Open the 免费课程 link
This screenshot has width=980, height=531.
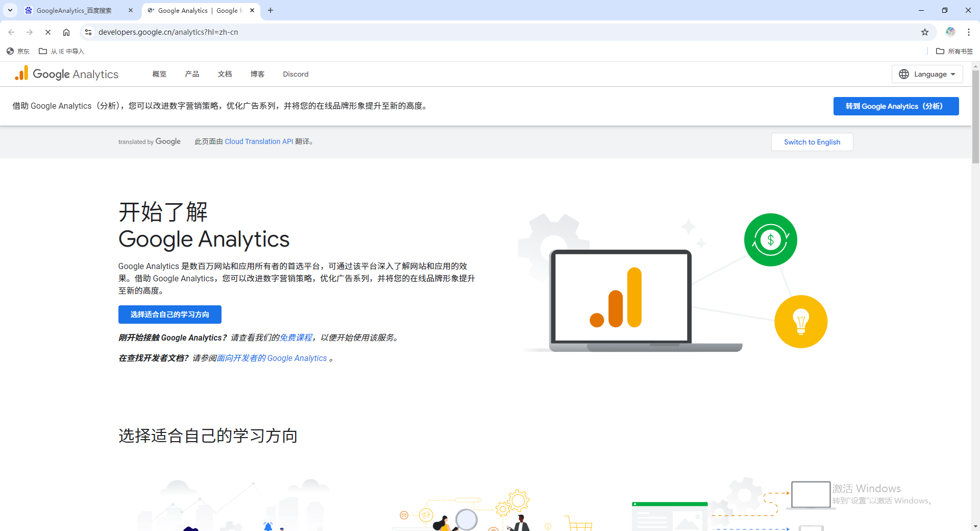click(296, 337)
